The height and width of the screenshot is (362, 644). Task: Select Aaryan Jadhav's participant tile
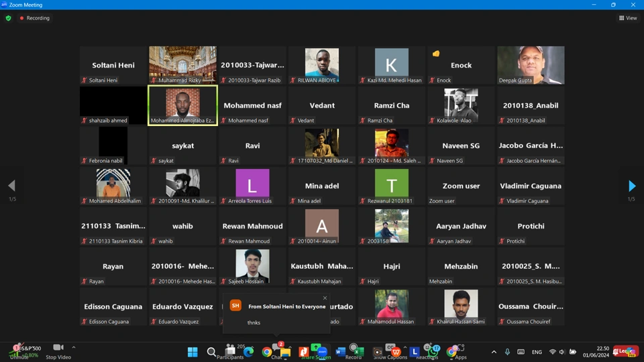[461, 226]
